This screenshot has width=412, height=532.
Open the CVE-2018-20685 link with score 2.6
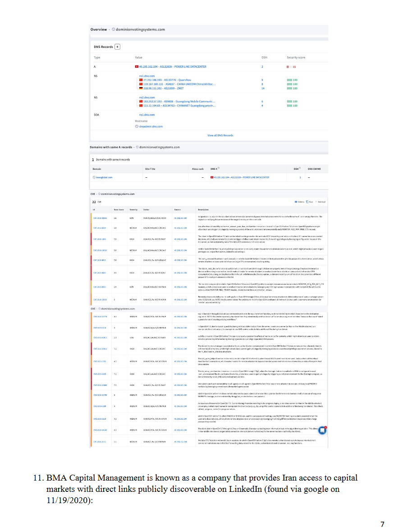tap(100, 218)
